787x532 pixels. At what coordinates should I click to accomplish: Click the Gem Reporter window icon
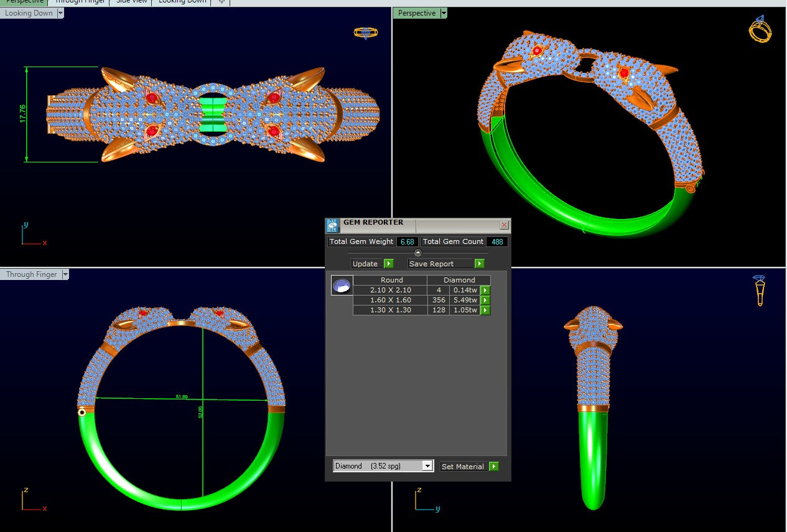(332, 225)
